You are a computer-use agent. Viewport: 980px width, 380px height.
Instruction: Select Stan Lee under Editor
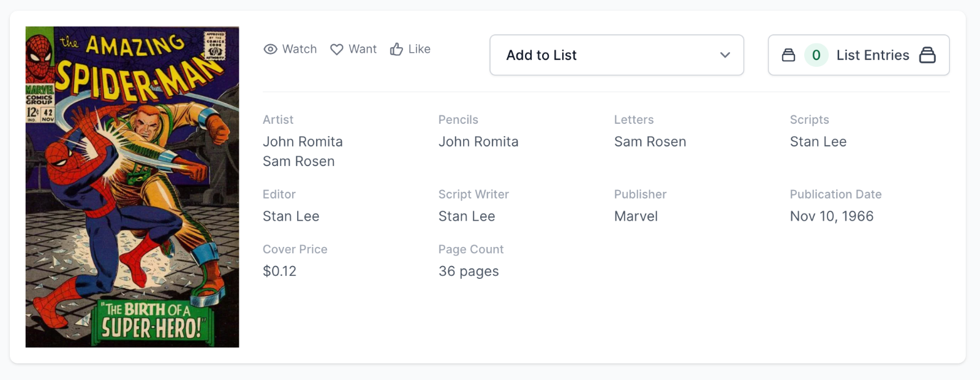point(291,216)
